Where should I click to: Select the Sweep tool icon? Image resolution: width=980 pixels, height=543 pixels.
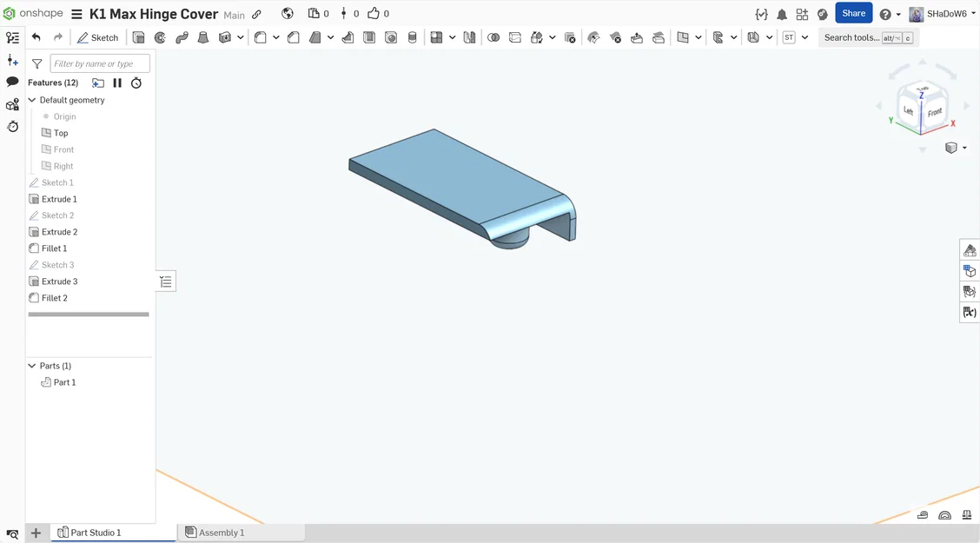pyautogui.click(x=182, y=37)
